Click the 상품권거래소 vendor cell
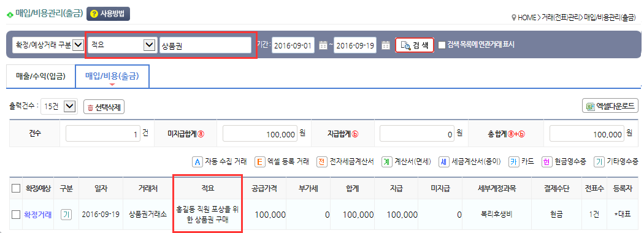 click(147, 215)
